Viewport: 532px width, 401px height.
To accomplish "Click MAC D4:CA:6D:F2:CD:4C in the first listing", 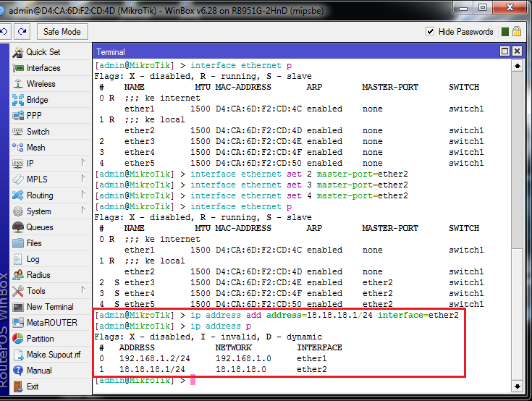I will pyautogui.click(x=258, y=109).
